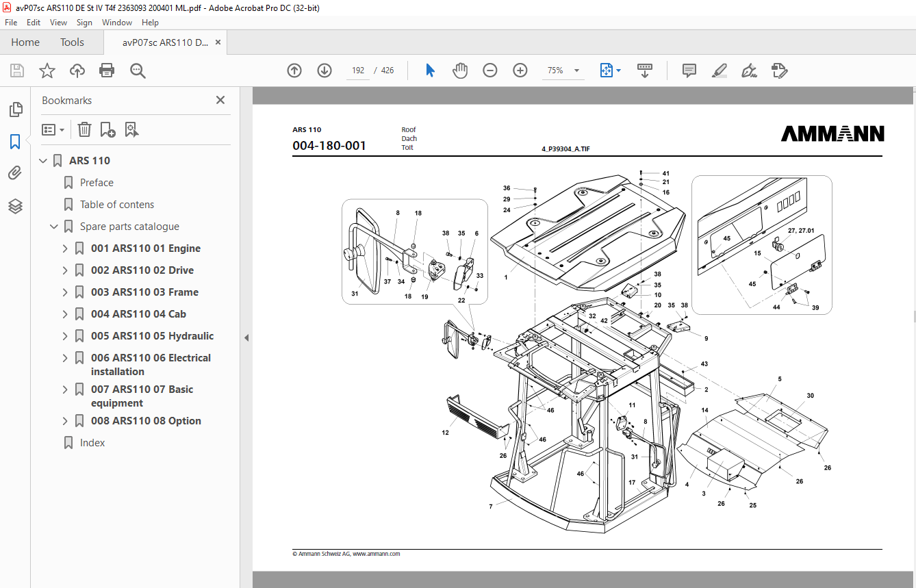Open the Sign document pen icon
Image resolution: width=916 pixels, height=588 pixels.
pyautogui.click(x=749, y=71)
